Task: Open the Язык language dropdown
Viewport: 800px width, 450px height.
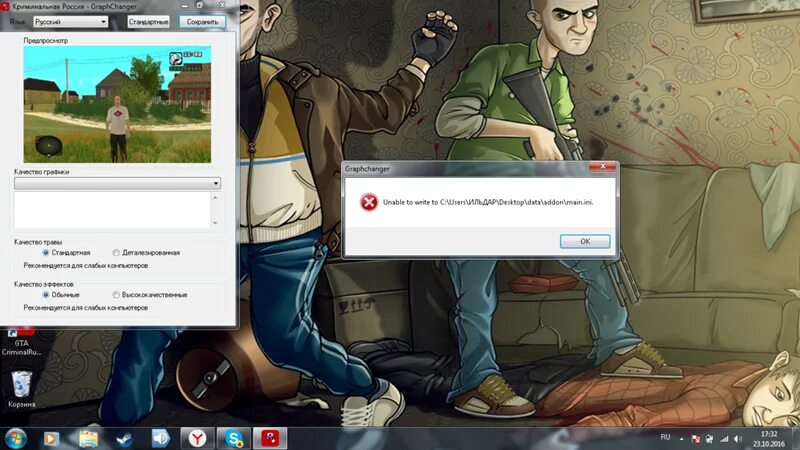Action: click(x=70, y=22)
